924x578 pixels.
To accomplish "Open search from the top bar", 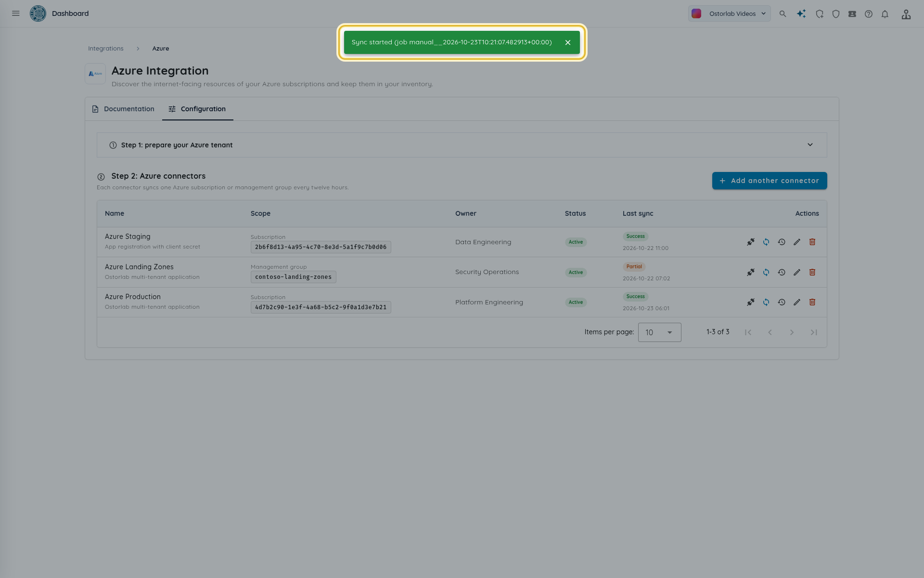I will [x=783, y=14].
